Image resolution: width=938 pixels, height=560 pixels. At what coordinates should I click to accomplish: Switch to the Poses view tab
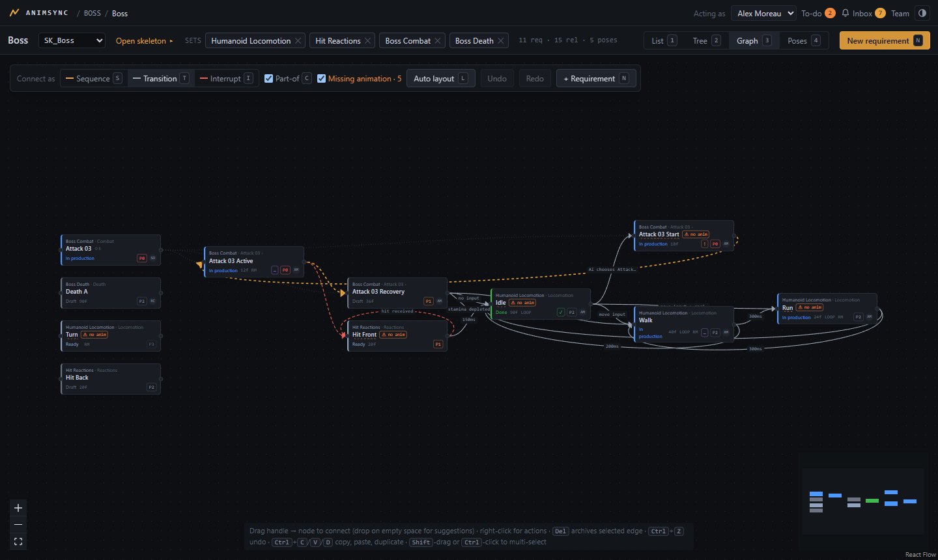804,40
